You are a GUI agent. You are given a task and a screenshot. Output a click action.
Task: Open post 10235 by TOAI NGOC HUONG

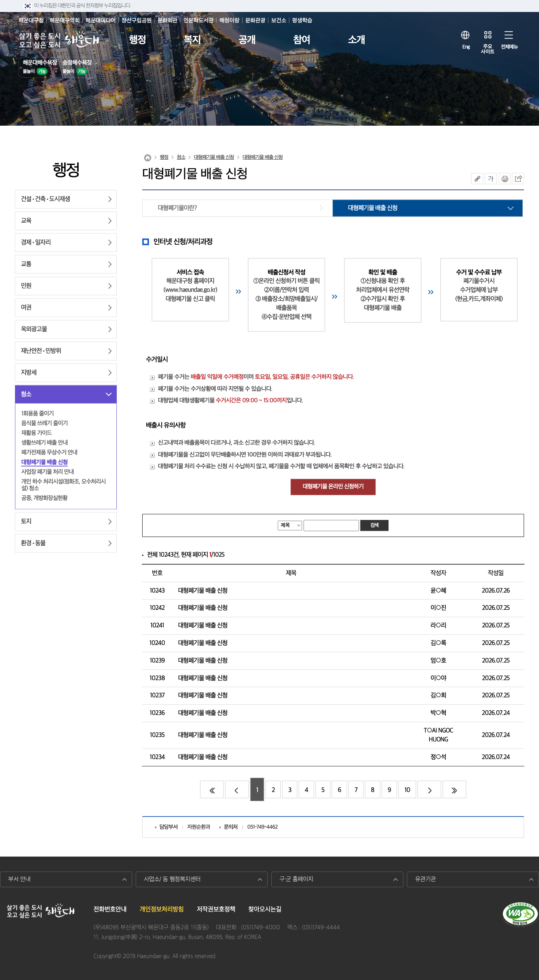[203, 735]
